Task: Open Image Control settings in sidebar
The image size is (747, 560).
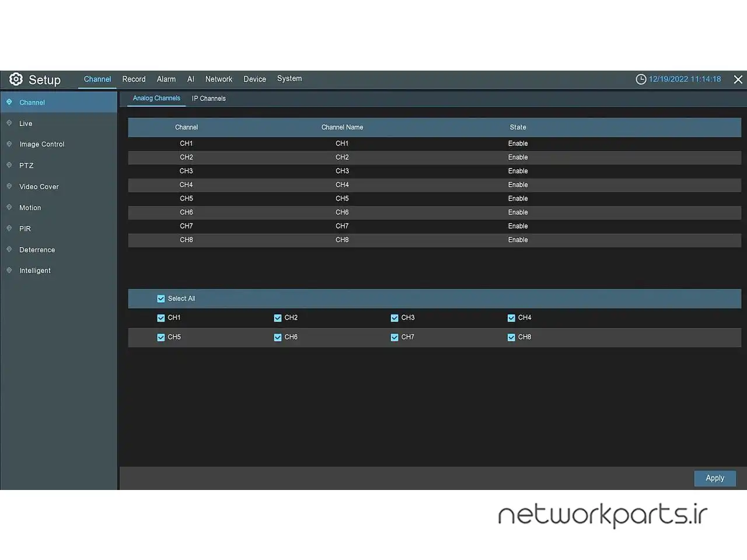Action: pyautogui.click(x=41, y=145)
